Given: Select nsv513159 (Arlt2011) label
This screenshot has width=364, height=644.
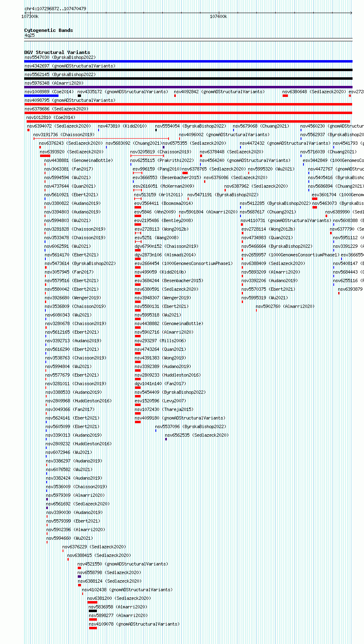Looking at the screenshot, I should (158, 195).
